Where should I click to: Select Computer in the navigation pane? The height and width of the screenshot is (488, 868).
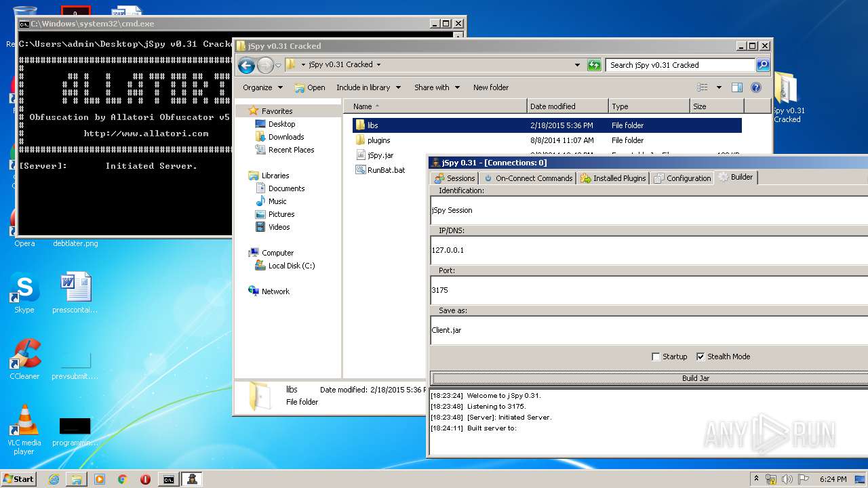point(277,253)
